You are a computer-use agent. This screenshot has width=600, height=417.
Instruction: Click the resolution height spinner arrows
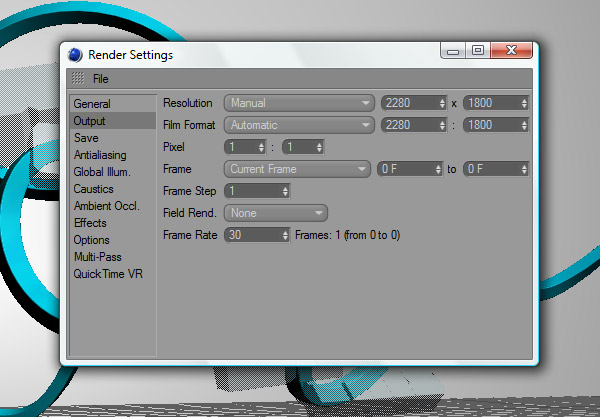[x=524, y=103]
